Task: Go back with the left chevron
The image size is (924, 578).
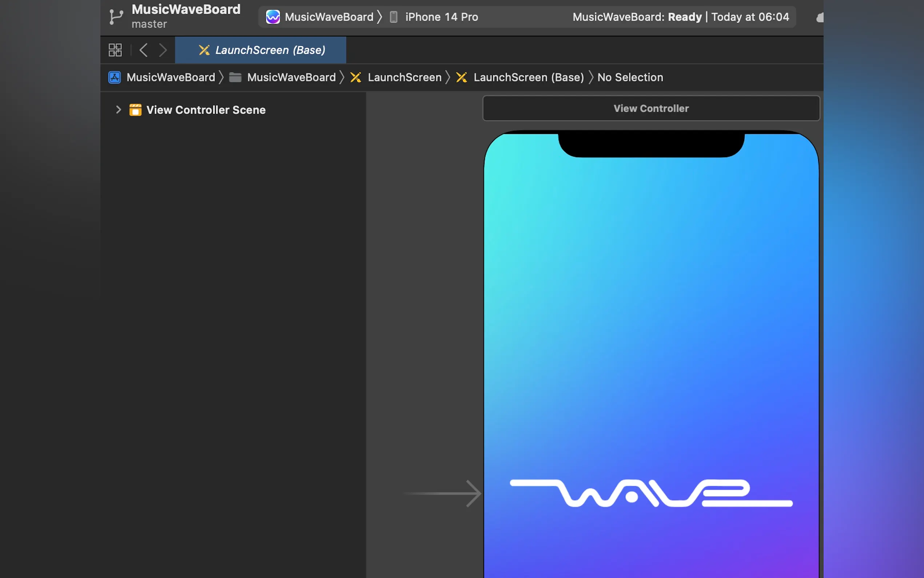Action: 144,50
